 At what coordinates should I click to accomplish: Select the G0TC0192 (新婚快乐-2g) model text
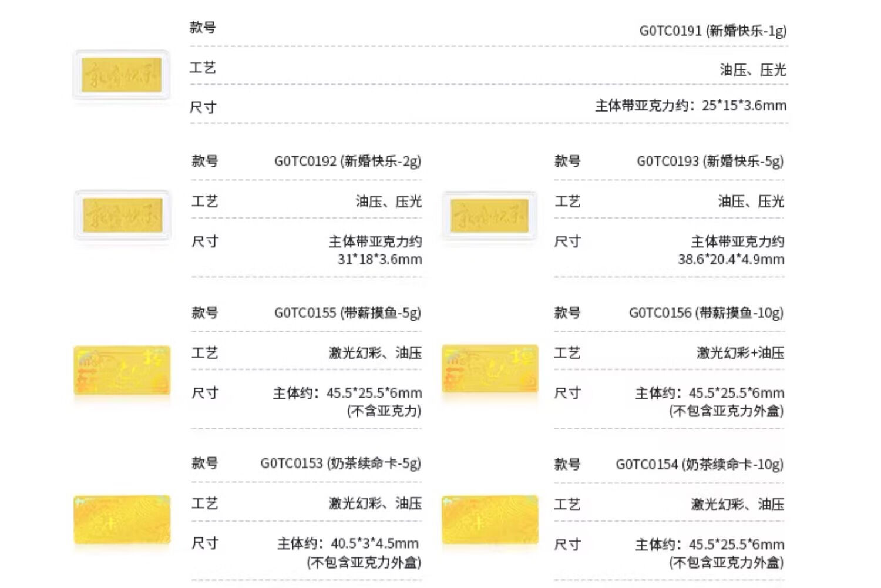[348, 162]
